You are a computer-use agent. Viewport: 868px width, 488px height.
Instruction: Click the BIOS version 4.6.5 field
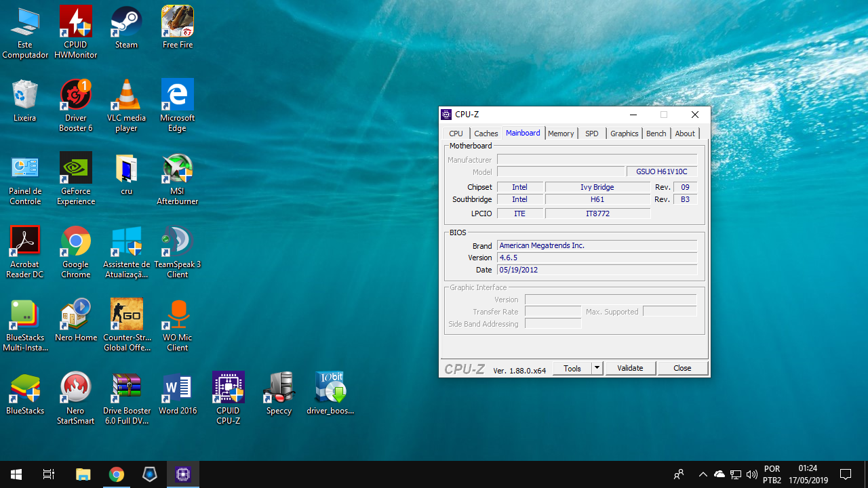tap(597, 258)
